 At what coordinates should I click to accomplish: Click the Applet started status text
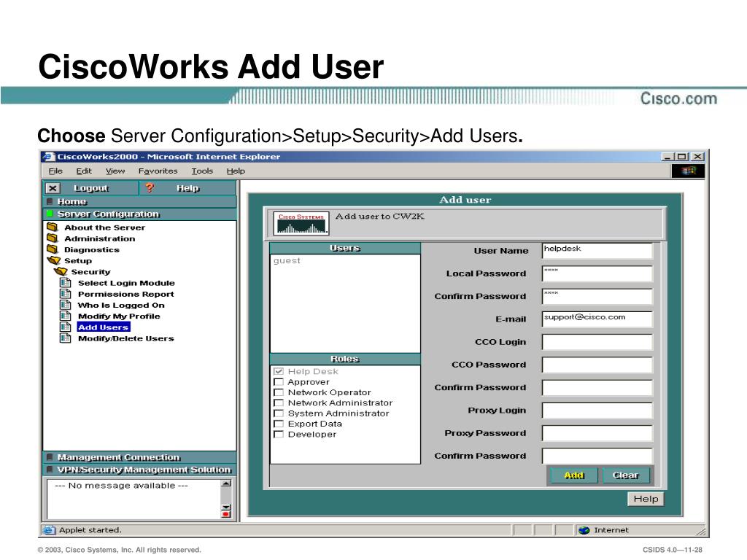click(90, 530)
